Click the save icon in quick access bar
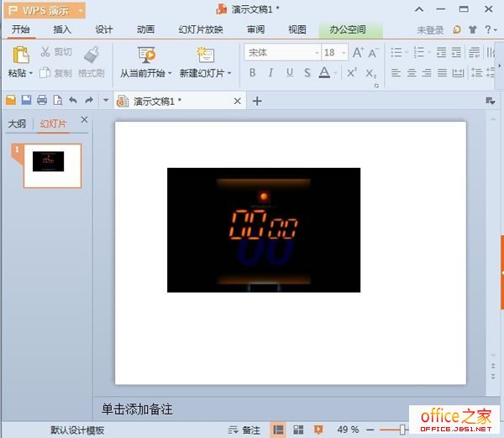Viewport: 504px width, 438px height. [26, 101]
